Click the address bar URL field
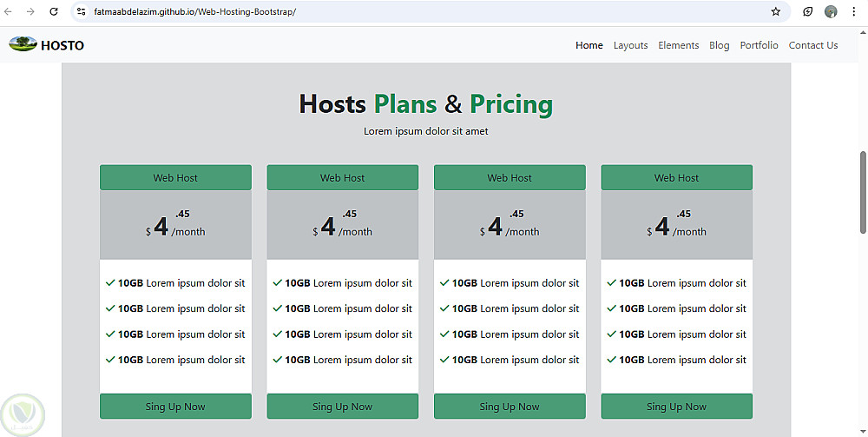Image resolution: width=868 pixels, height=437 pixels. pyautogui.click(x=347, y=12)
